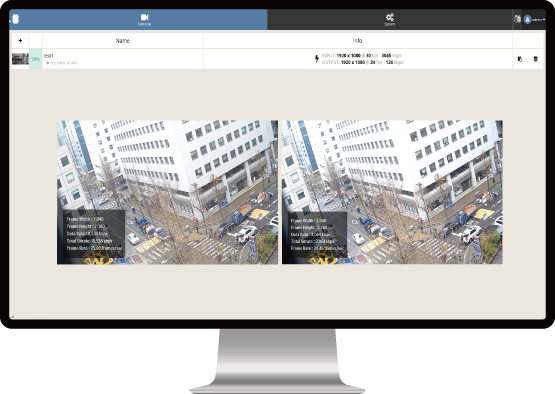Open the icon beside the admin avatar
555x394 pixels.
tap(517, 19)
